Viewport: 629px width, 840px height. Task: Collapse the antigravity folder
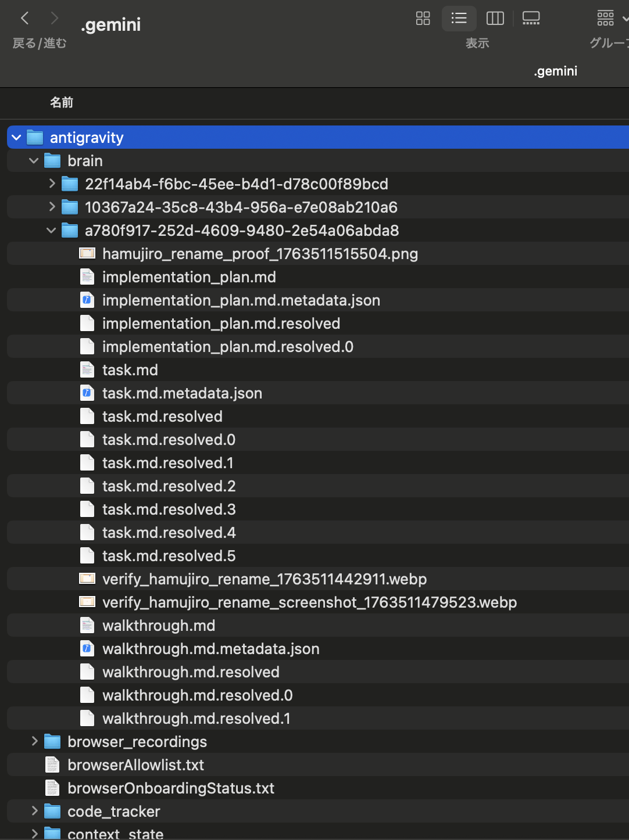(16, 138)
